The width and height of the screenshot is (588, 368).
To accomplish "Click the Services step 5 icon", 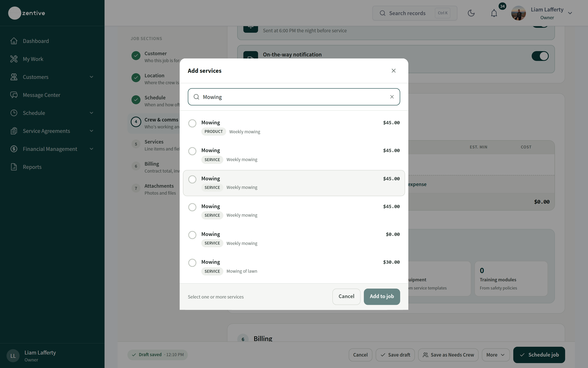I will click(x=136, y=144).
